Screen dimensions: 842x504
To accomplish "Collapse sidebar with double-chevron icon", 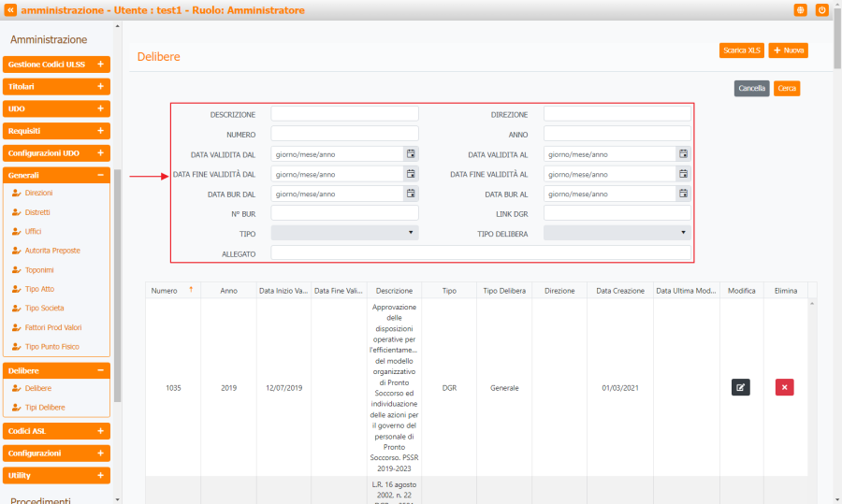I will [x=11, y=10].
